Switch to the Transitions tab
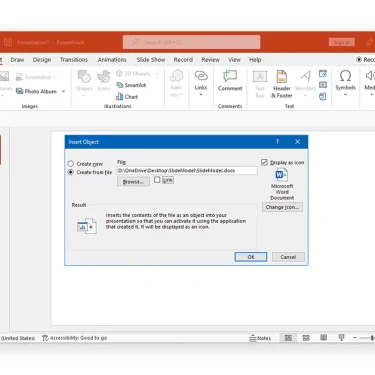 [74, 60]
